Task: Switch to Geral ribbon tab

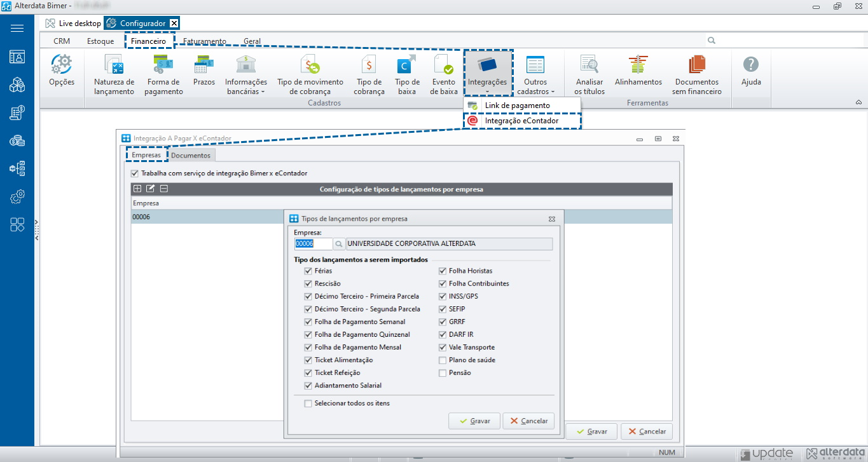Action: 252,41
